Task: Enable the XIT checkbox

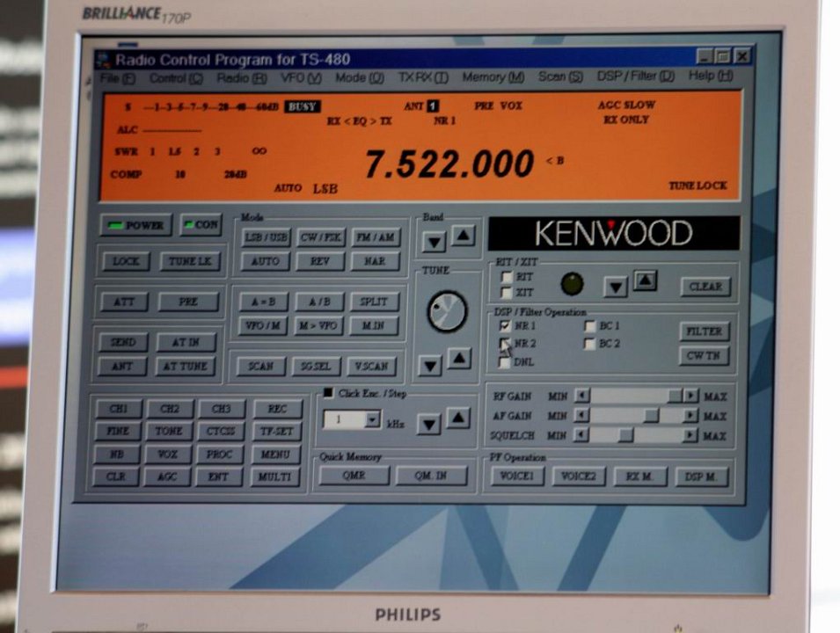Action: (506, 293)
